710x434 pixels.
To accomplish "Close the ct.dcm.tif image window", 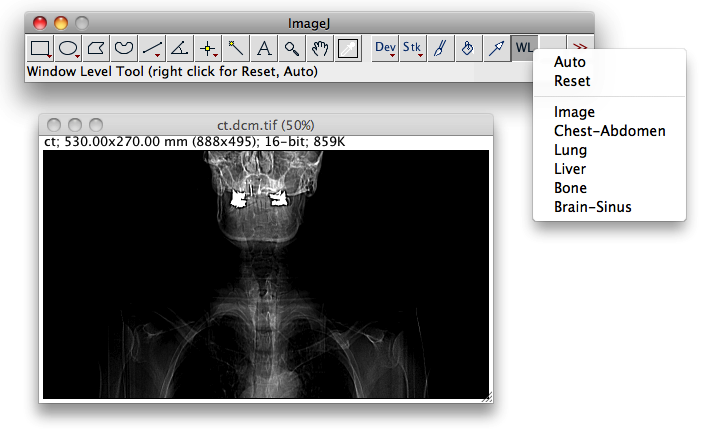I will point(54,125).
